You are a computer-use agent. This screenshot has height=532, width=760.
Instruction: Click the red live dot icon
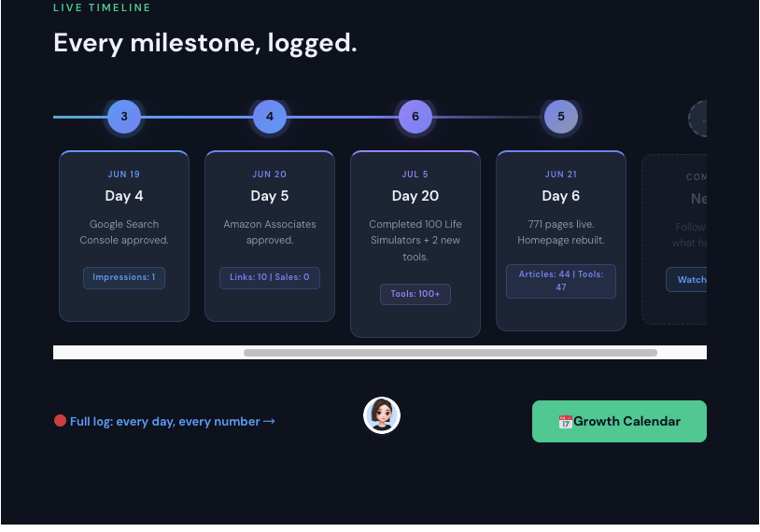point(60,421)
